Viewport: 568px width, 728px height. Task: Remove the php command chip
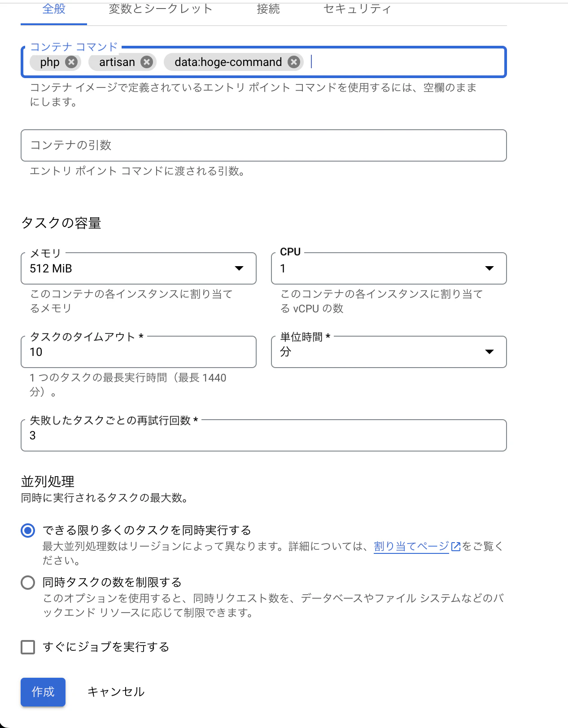pos(71,62)
